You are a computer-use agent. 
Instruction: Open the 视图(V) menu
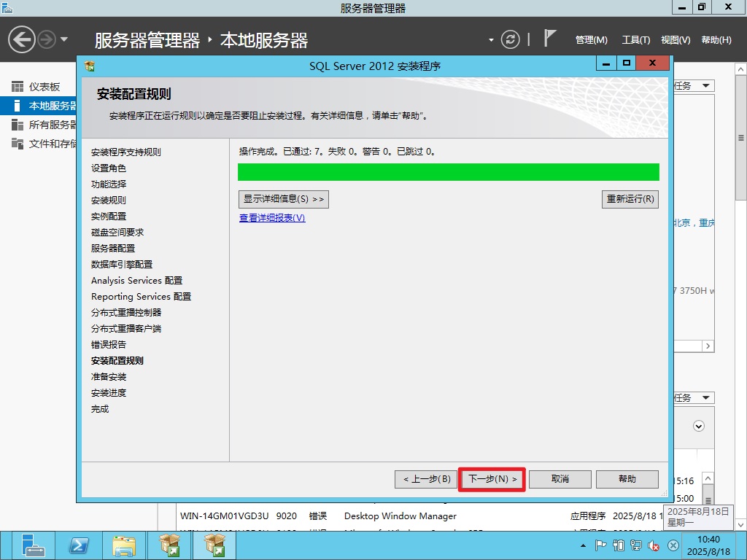pyautogui.click(x=676, y=40)
